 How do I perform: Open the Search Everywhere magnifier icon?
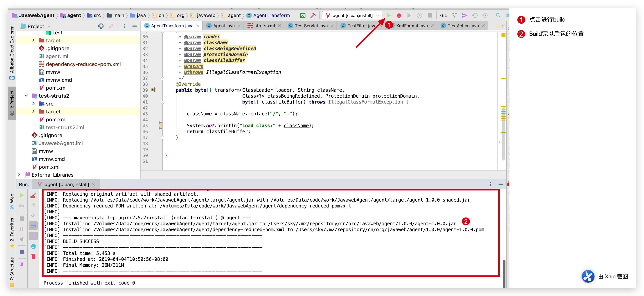tap(498, 15)
